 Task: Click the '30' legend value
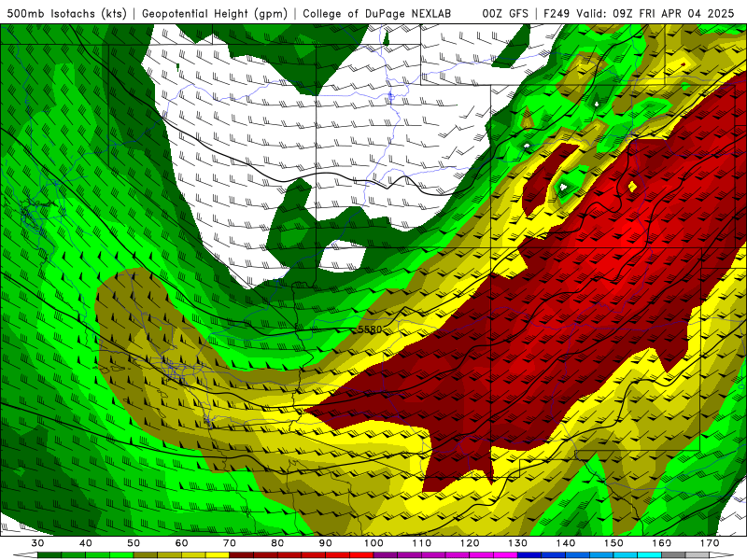(37, 543)
